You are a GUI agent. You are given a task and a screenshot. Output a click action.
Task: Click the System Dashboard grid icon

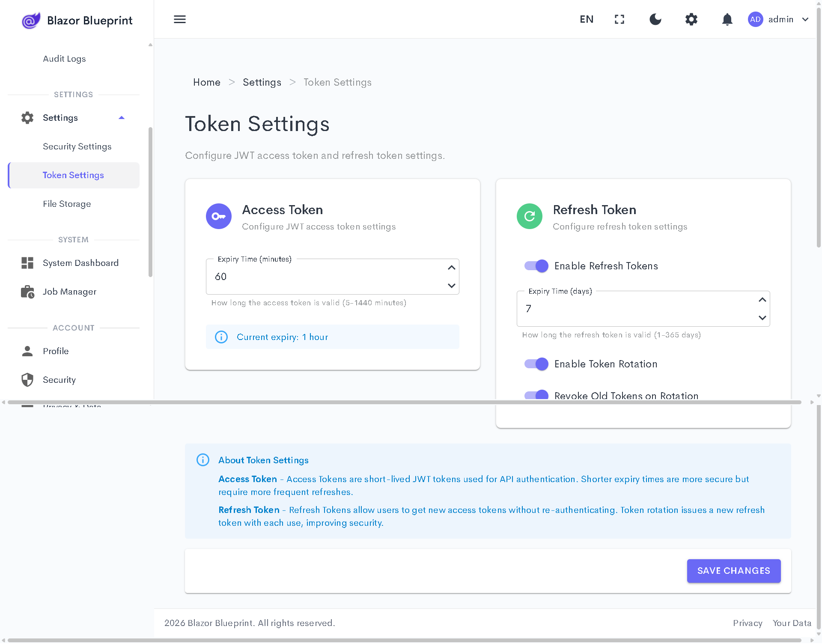click(x=27, y=263)
